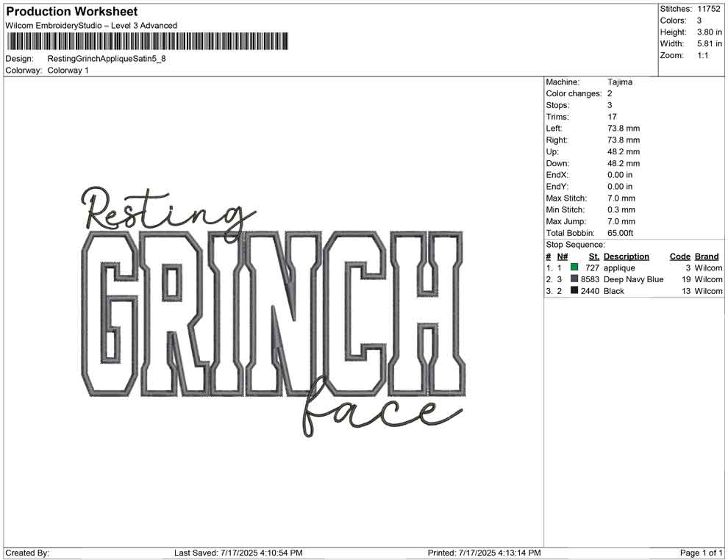The width and height of the screenshot is (728, 560).
Task: Select the Left value '73.8 mm'
Action: coord(624,128)
